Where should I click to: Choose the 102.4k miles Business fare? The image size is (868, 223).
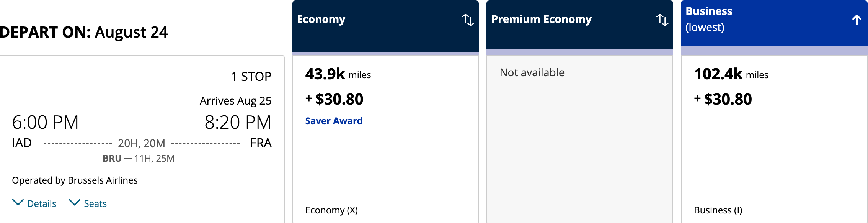(731, 74)
